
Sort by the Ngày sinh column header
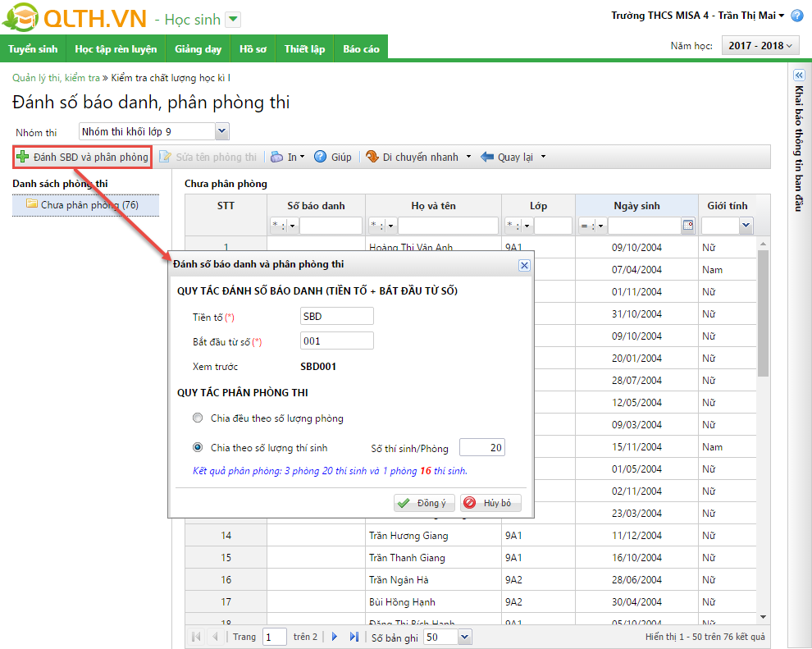(636, 206)
